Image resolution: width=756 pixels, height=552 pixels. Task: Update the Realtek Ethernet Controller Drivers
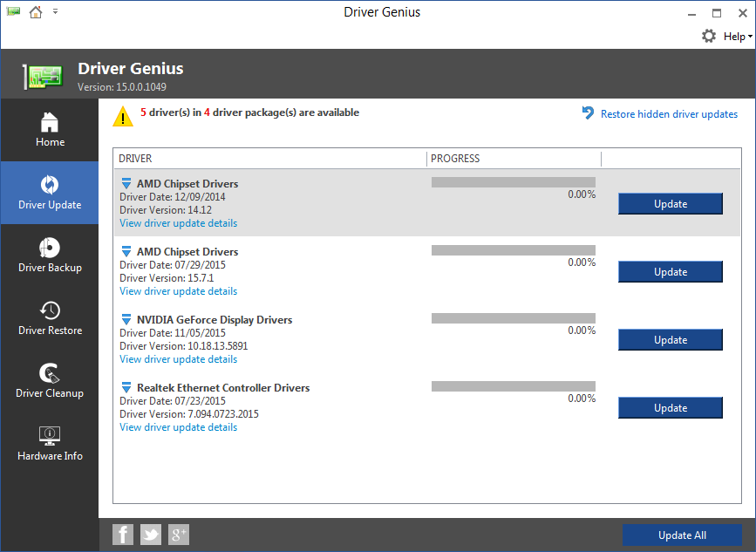point(671,408)
